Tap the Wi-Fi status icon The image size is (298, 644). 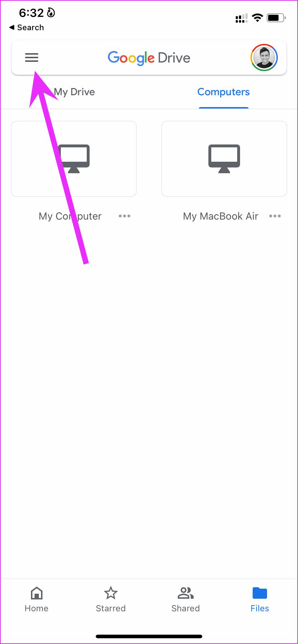tap(257, 18)
